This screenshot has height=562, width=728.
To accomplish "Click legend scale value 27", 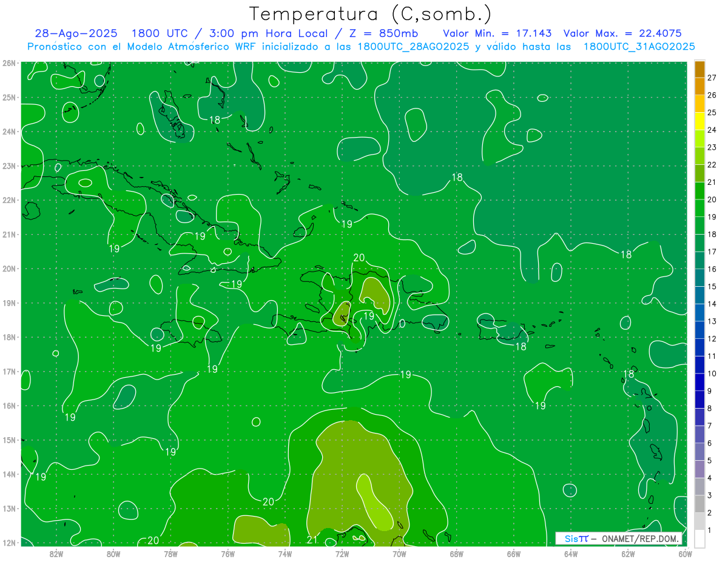I will click(x=712, y=78).
